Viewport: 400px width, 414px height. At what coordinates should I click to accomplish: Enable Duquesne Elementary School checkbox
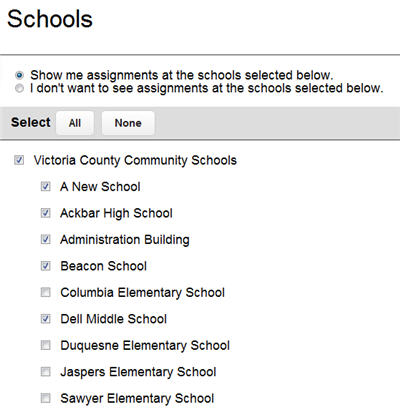pyautogui.click(x=46, y=345)
